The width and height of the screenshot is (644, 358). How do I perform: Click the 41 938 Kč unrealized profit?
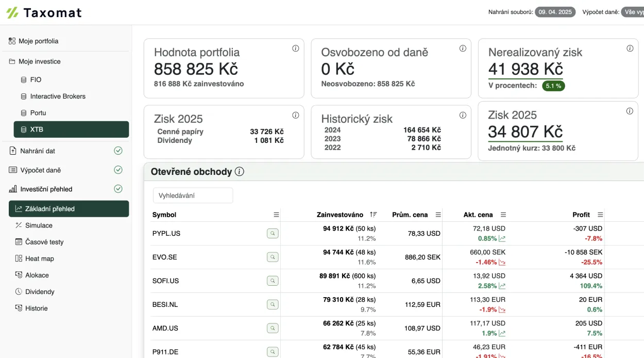pos(526,69)
